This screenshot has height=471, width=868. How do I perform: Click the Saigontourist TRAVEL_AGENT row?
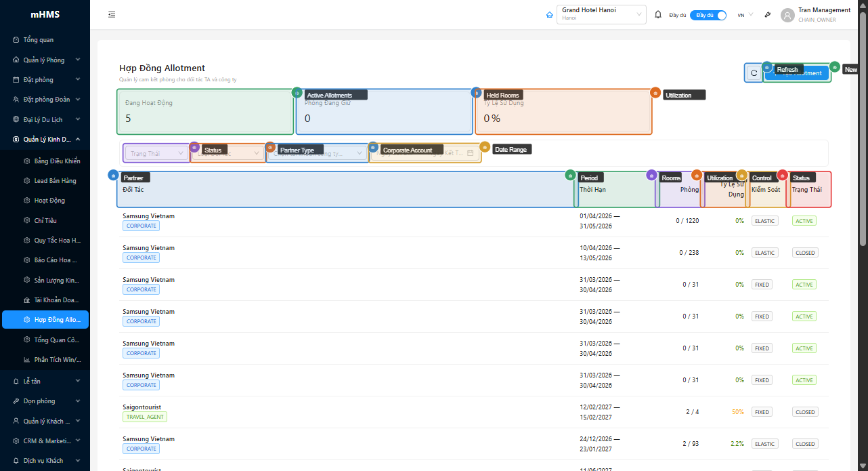339,412
